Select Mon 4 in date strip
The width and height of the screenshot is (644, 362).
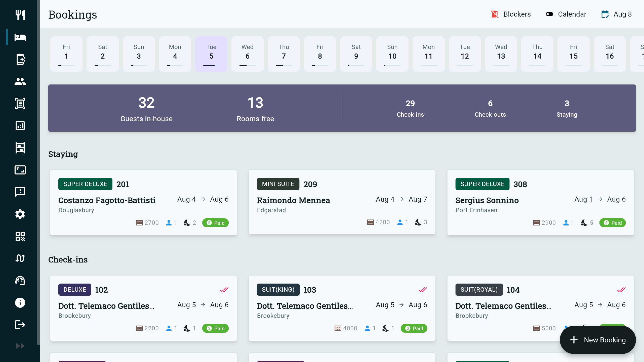click(175, 54)
